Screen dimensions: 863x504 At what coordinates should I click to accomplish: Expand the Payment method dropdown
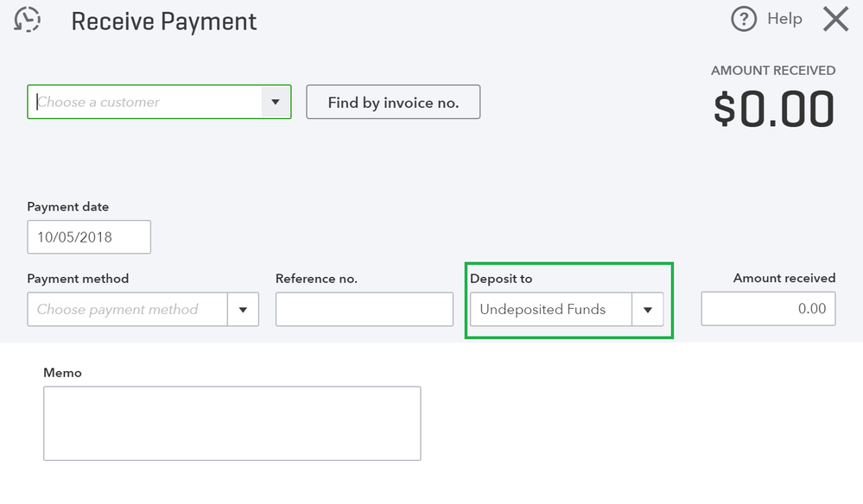tap(244, 309)
